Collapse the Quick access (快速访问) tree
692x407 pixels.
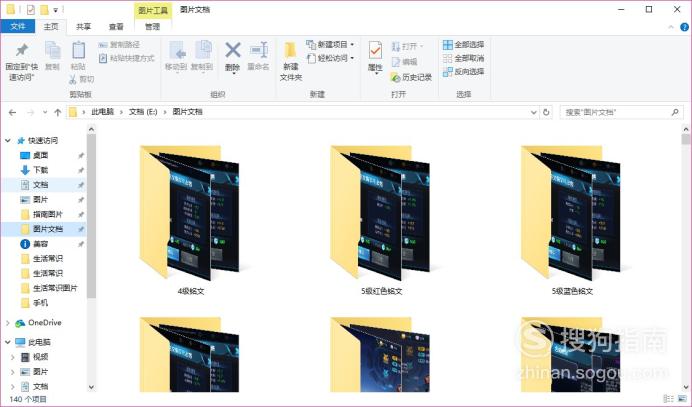click(8, 140)
